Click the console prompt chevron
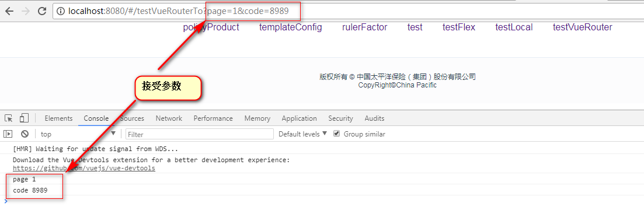 point(5,201)
